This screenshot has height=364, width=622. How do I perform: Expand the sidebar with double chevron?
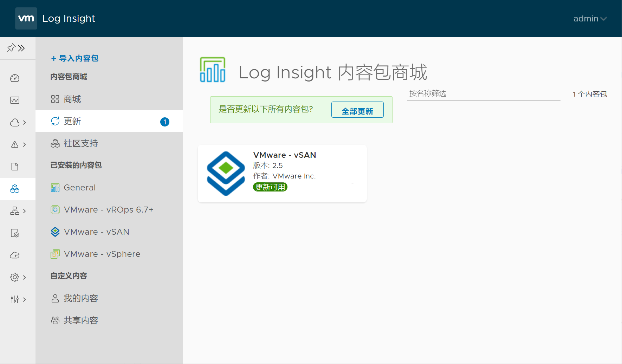point(22,48)
